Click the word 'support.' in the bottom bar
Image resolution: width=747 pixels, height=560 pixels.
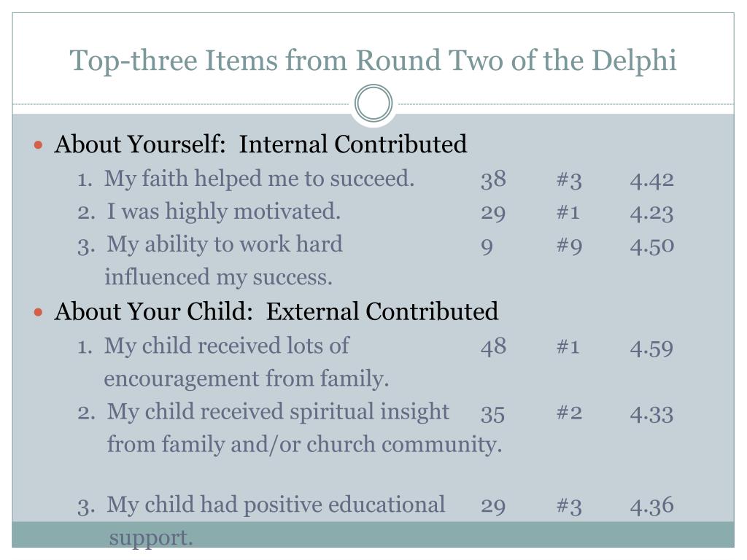point(151,539)
